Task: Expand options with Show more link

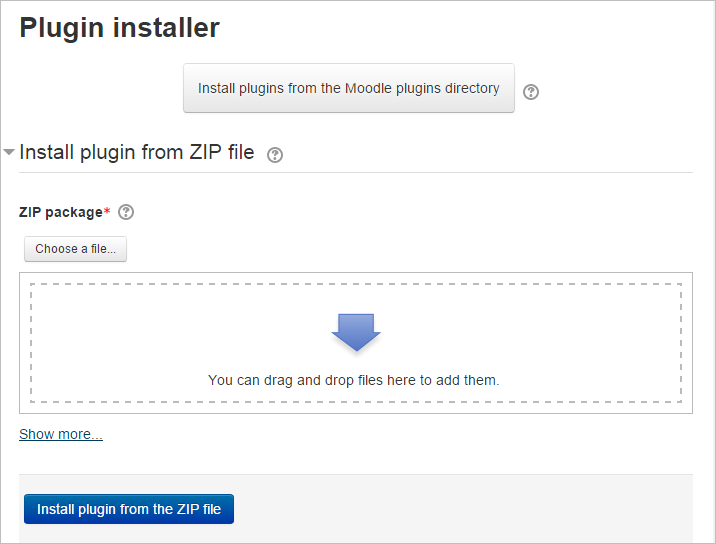Action: pos(61,434)
